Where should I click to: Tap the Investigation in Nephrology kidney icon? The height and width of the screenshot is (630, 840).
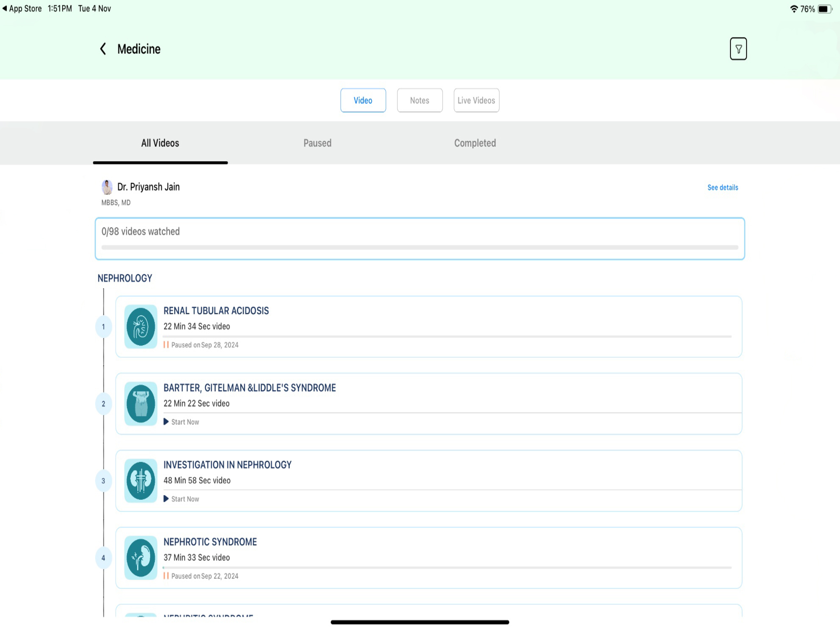pos(140,481)
